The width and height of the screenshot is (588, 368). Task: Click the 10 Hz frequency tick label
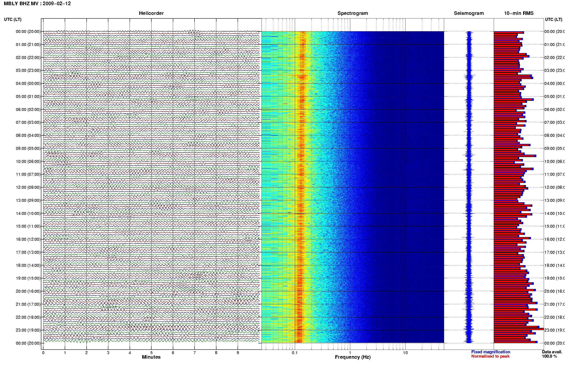405,353
